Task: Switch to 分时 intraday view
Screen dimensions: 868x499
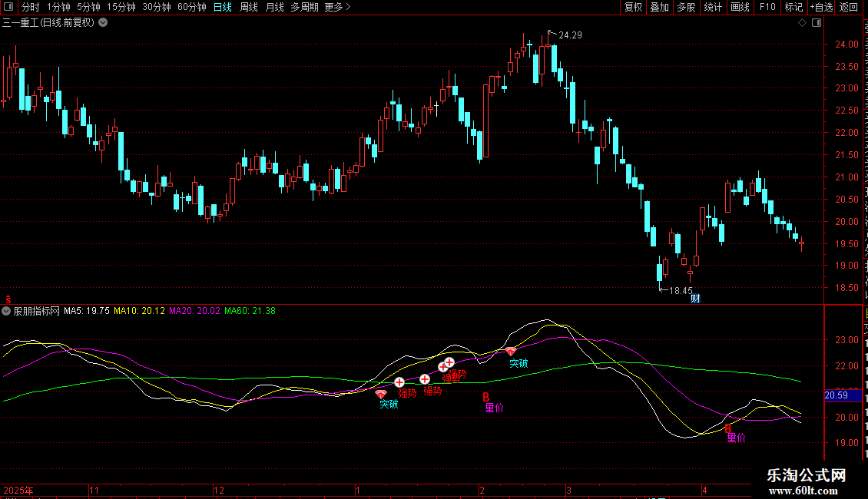Action: pos(31,7)
